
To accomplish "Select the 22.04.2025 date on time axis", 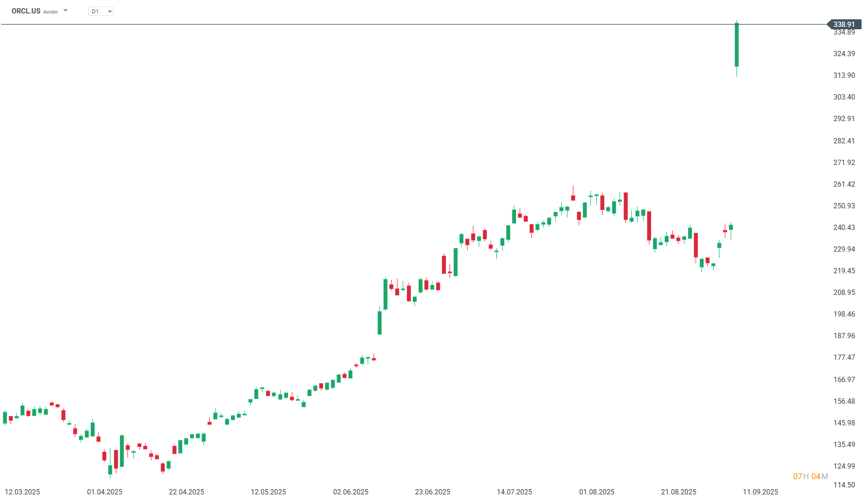I will click(x=186, y=491).
